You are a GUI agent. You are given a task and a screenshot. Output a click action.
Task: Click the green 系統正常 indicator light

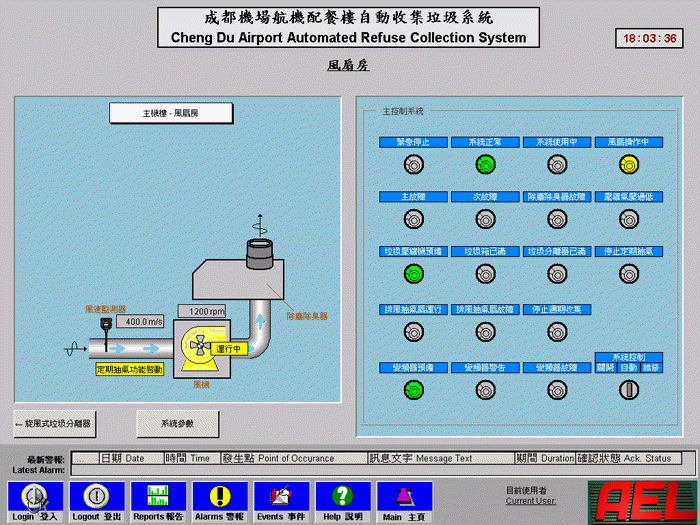click(485, 164)
